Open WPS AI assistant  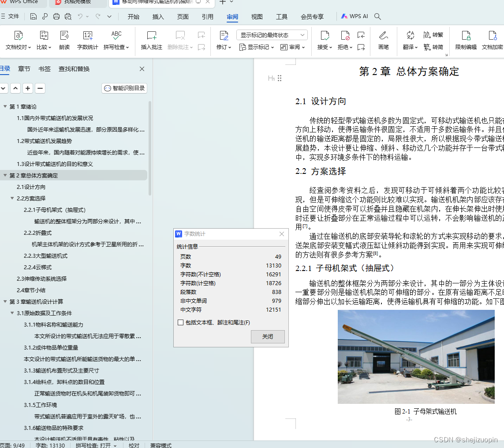point(354,16)
